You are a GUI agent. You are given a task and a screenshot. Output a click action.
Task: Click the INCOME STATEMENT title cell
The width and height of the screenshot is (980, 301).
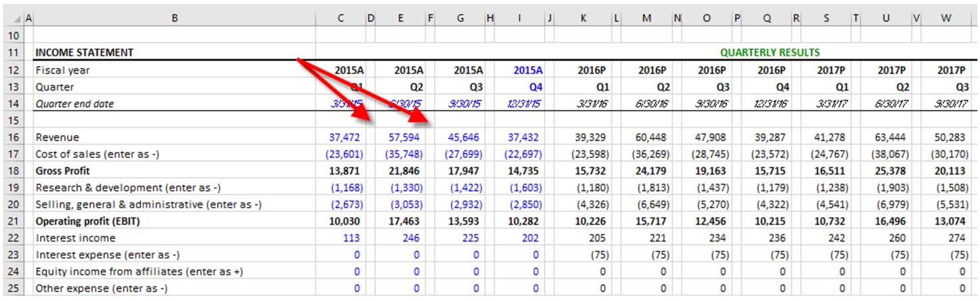tap(85, 52)
